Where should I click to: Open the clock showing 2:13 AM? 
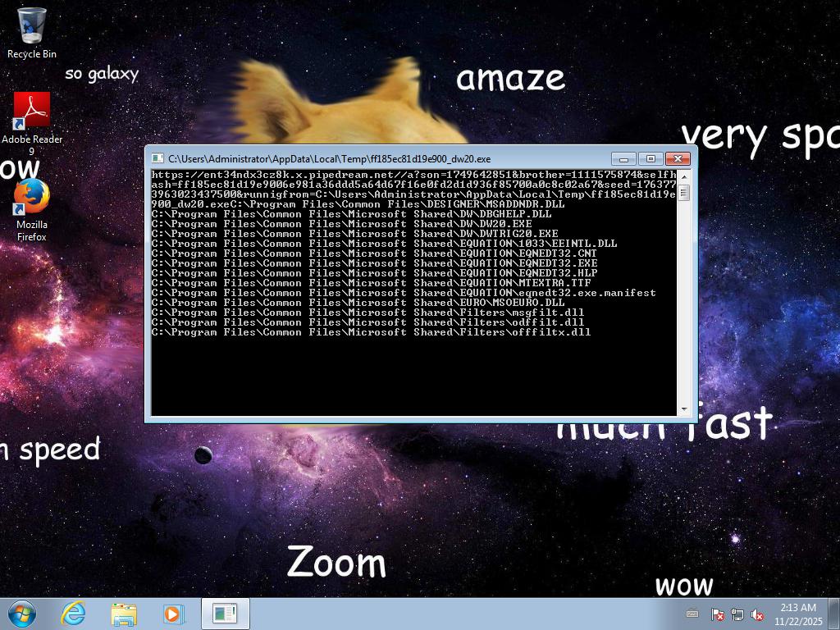[797, 614]
